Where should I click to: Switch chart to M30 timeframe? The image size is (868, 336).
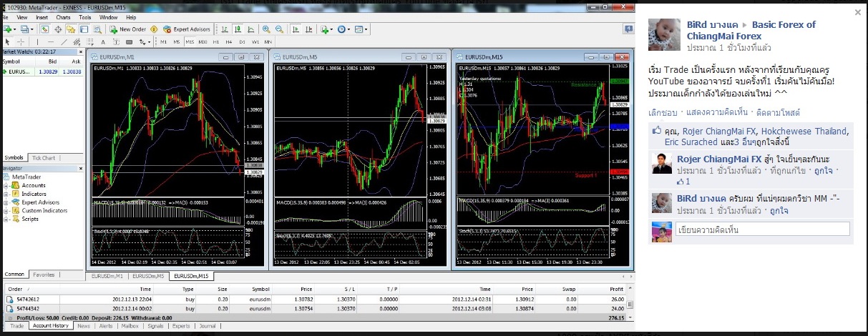click(203, 42)
